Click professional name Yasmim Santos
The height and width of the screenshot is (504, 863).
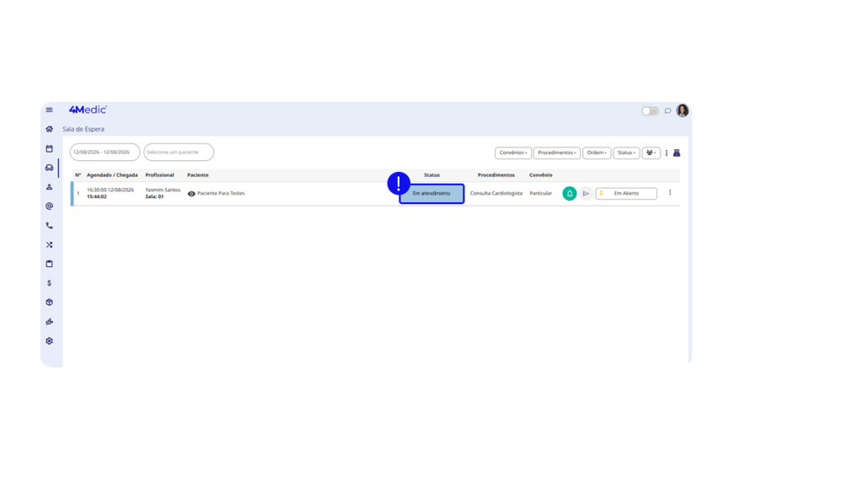[163, 190]
